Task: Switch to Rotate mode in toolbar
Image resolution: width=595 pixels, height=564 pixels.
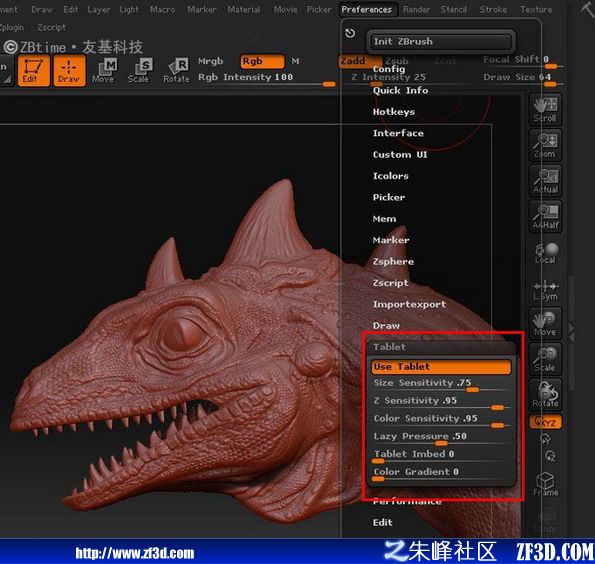Action: 176,71
